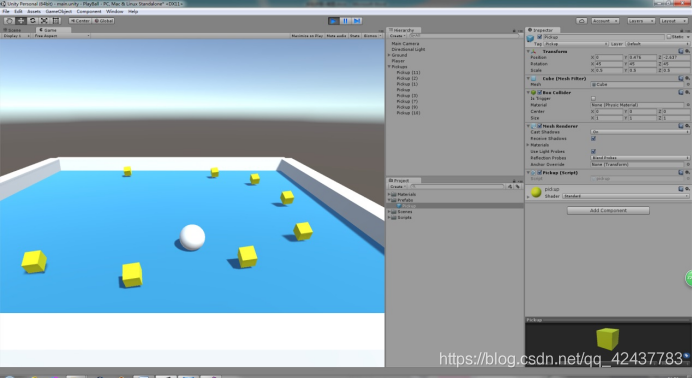Screen dimensions: 693x378
Task: Open Box Collider gear settings icon
Action: click(687, 93)
